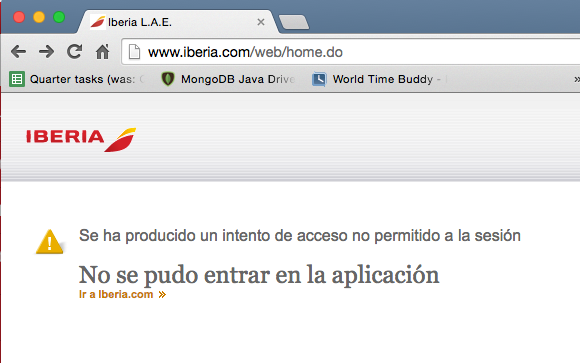Click the browser forward arrow
The height and width of the screenshot is (363, 580).
(x=47, y=51)
